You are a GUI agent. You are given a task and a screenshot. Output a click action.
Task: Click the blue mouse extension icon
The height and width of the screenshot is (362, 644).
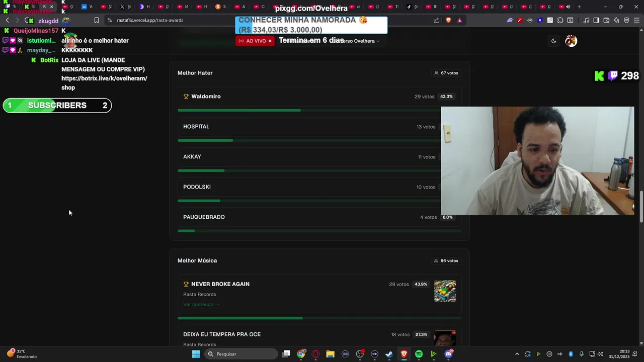540,20
